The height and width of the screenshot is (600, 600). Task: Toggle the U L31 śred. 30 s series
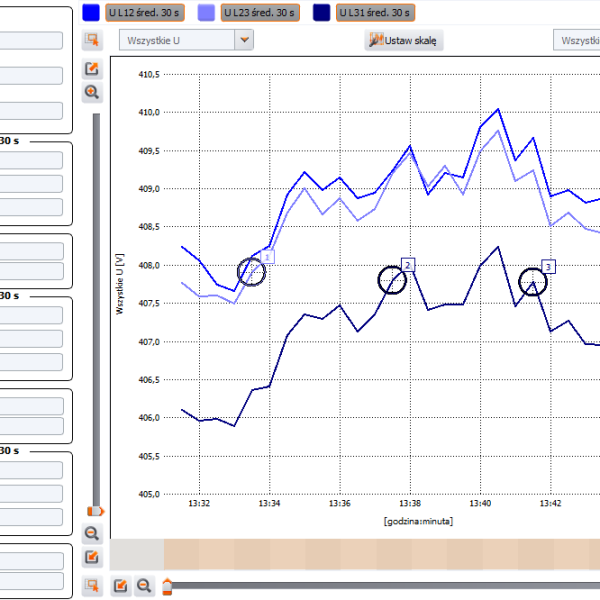coord(374,12)
